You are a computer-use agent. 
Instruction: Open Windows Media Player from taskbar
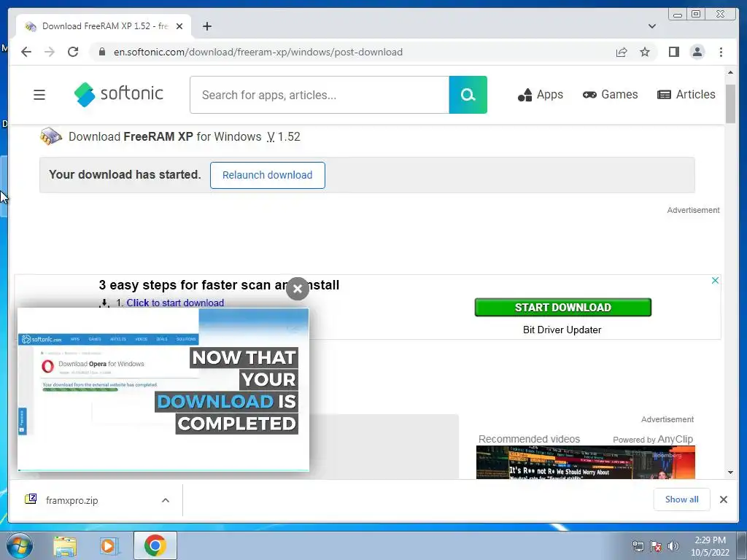pyautogui.click(x=109, y=545)
